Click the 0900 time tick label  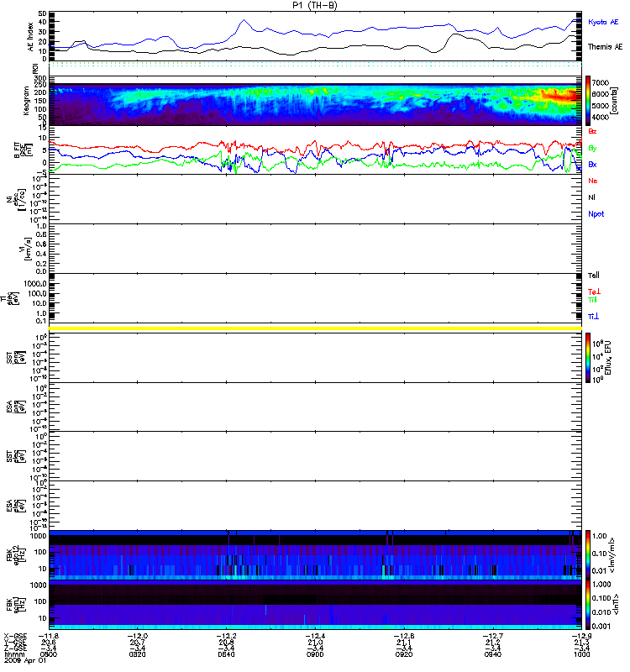[x=315, y=654]
